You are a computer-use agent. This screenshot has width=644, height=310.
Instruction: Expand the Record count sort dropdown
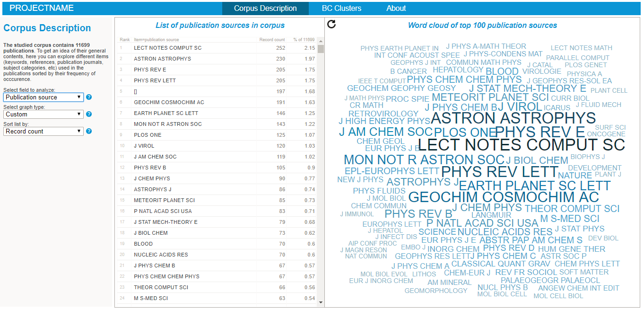click(44, 131)
